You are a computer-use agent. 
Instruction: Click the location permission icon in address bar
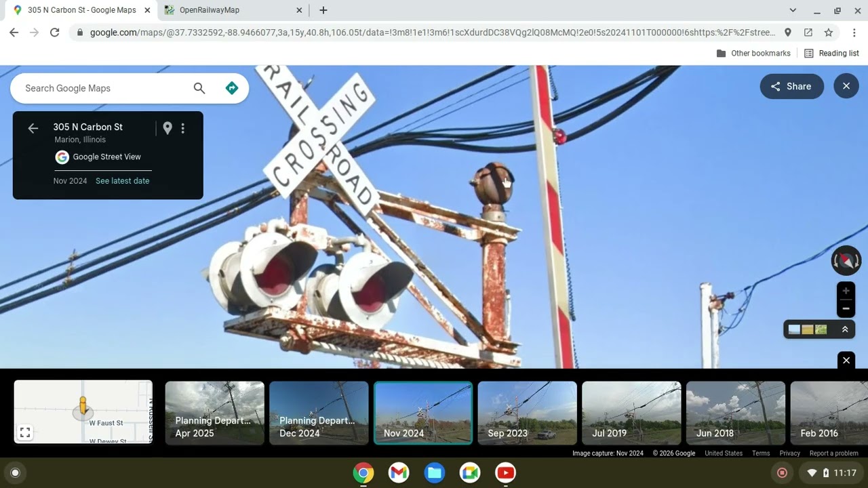tap(787, 33)
